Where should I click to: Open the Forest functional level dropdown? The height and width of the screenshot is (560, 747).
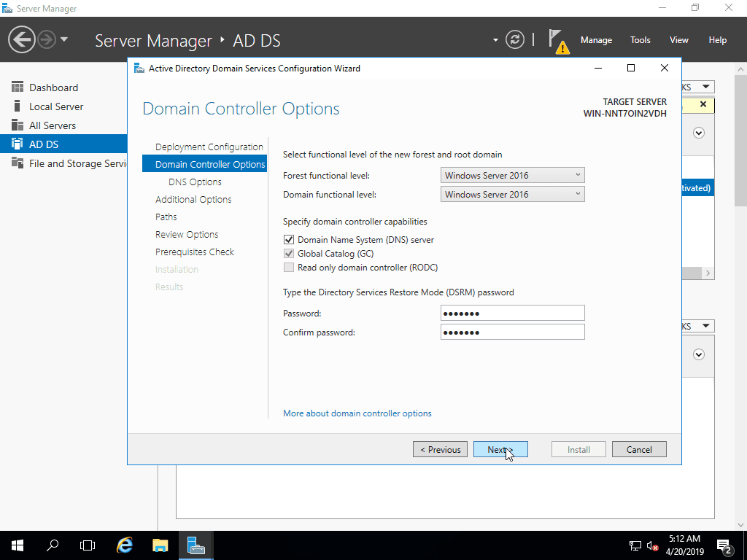pyautogui.click(x=513, y=175)
